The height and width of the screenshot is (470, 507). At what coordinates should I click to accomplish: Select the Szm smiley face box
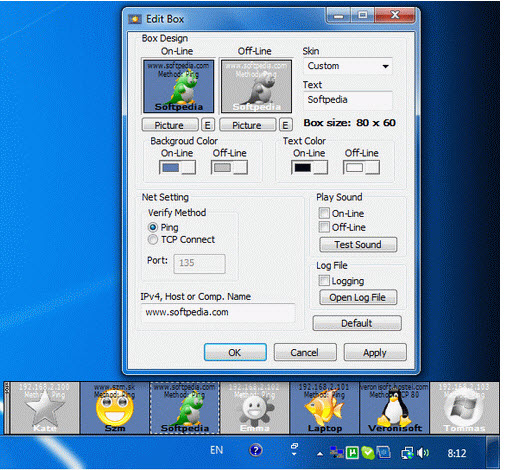click(115, 408)
